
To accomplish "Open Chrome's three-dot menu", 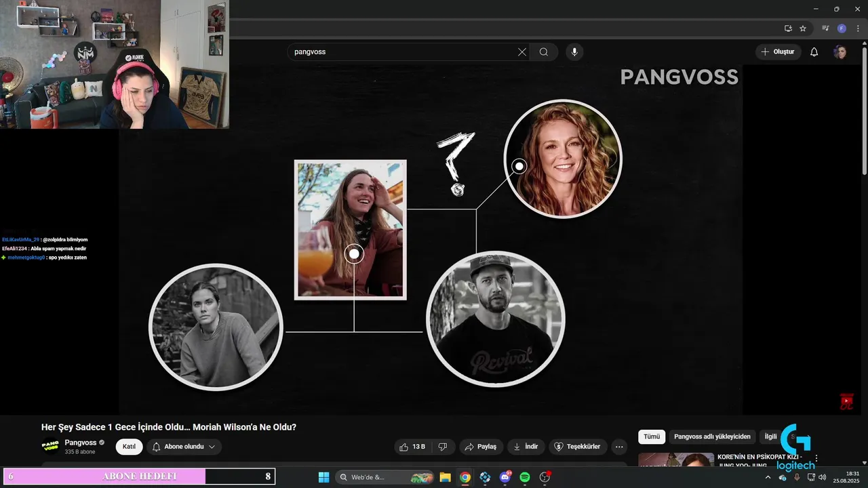I will 857,28.
